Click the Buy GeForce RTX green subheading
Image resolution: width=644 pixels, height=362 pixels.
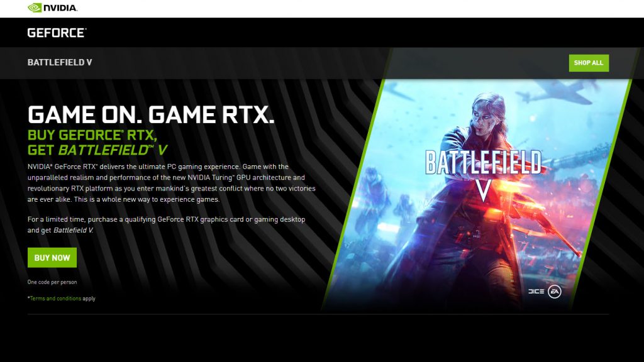point(92,135)
